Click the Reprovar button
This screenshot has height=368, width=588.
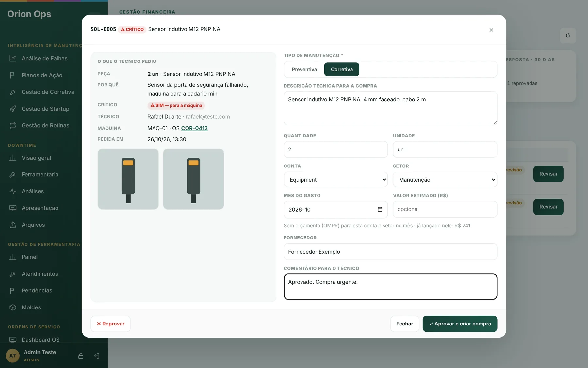tap(110, 324)
